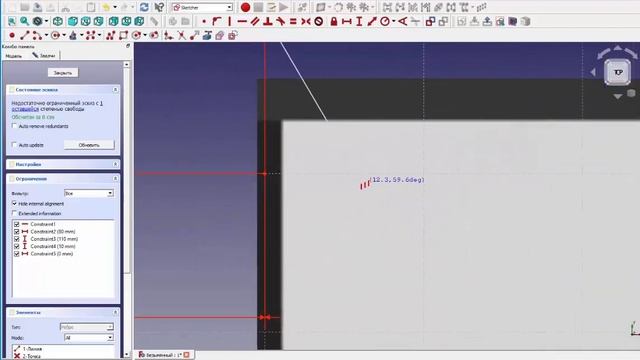
Task: Set front view cube
Action: pos(73,21)
